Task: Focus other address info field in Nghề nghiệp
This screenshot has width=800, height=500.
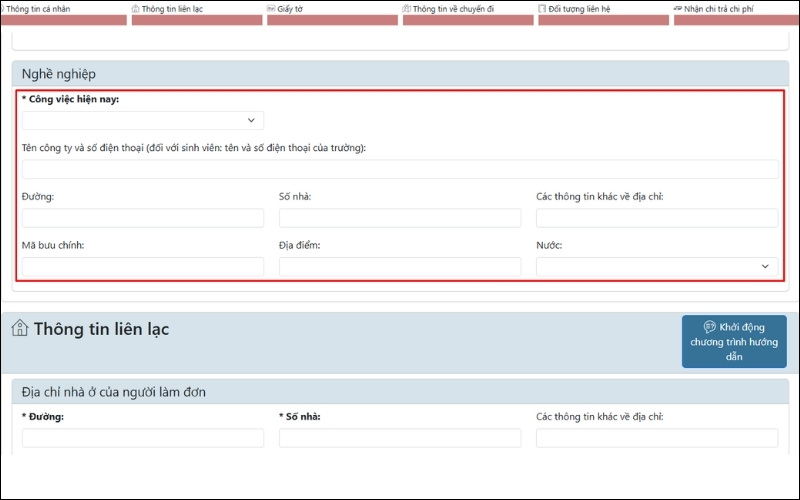Action: 657,218
